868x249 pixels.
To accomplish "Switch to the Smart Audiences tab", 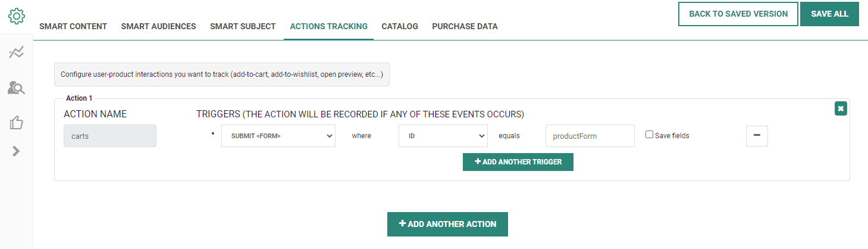I will (x=158, y=26).
